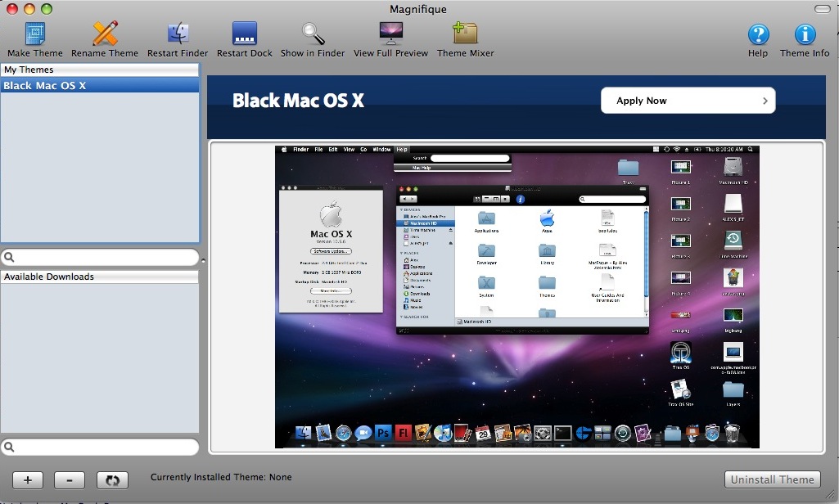
Task: Refresh the theme list with the circular arrows button
Action: 112,480
